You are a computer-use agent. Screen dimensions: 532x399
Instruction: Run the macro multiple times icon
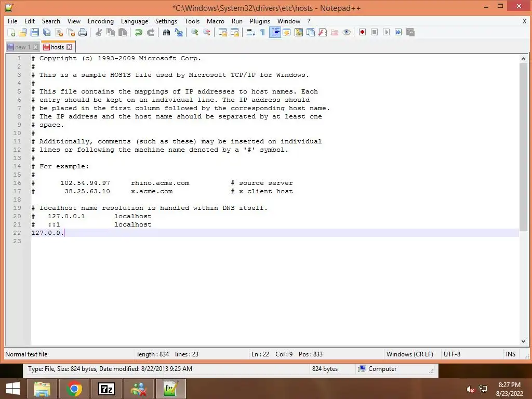pyautogui.click(x=398, y=32)
